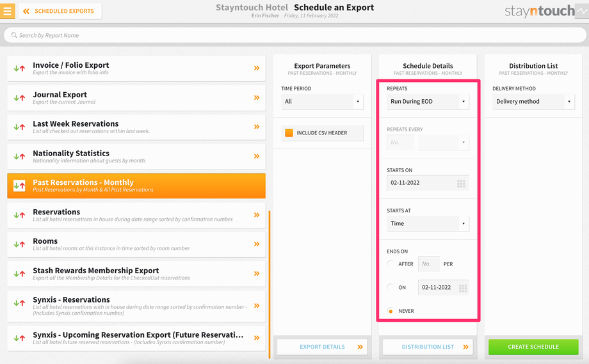Select the Synxis - Reservations report
This screenshot has width=589, height=364.
point(136,306)
